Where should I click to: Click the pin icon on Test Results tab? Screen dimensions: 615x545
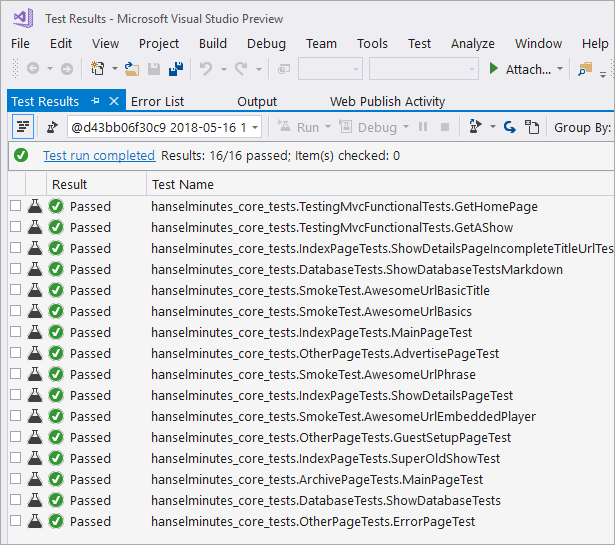pyautogui.click(x=95, y=101)
